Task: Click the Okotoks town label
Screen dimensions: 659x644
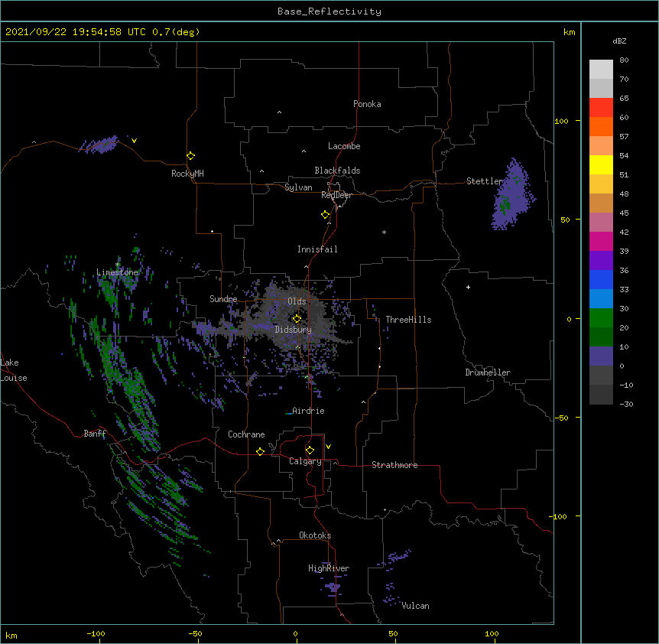Action: tap(315, 535)
